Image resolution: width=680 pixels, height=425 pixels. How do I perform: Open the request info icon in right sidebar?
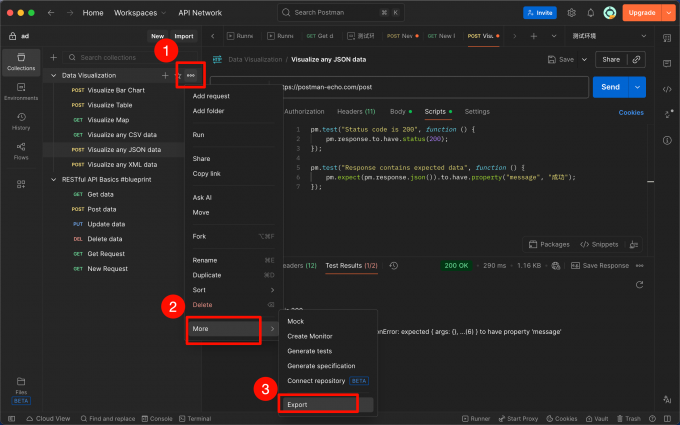tap(667, 141)
